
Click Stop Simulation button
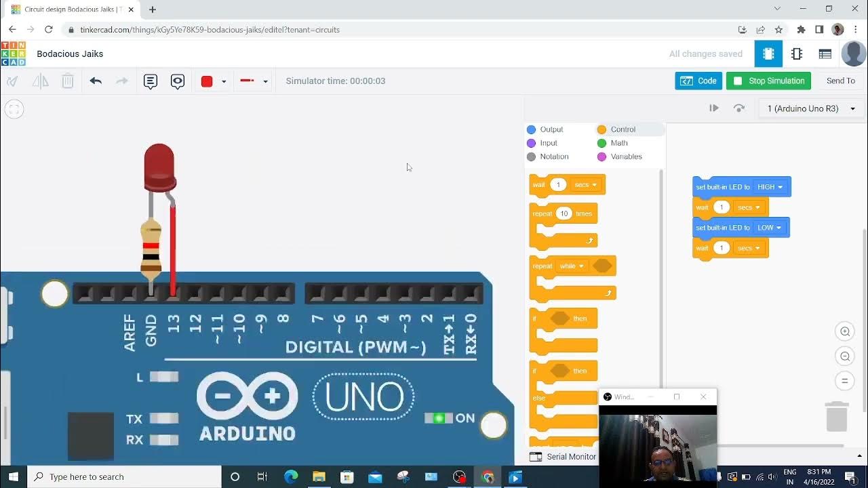pos(769,81)
